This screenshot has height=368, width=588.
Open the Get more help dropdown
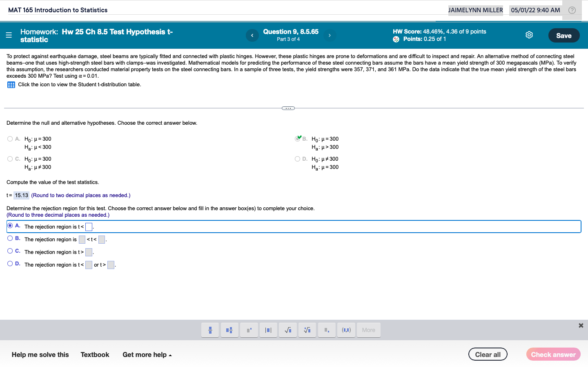(147, 355)
